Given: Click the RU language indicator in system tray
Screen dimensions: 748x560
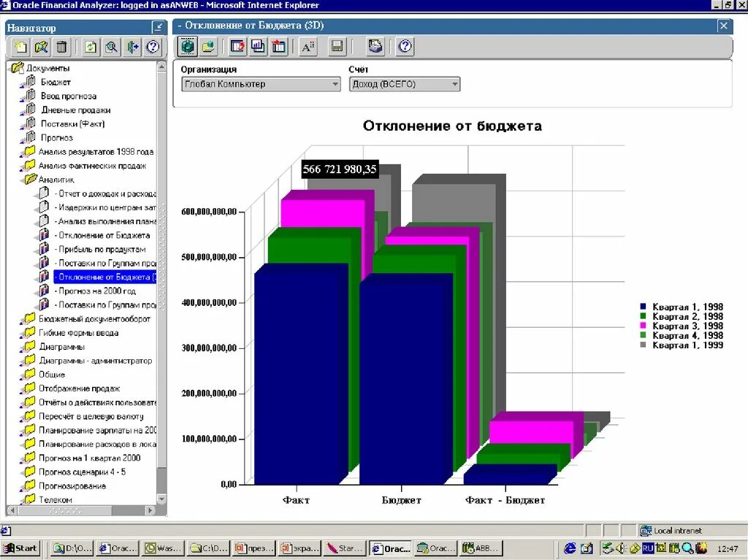Looking at the screenshot, I should pyautogui.click(x=647, y=548).
